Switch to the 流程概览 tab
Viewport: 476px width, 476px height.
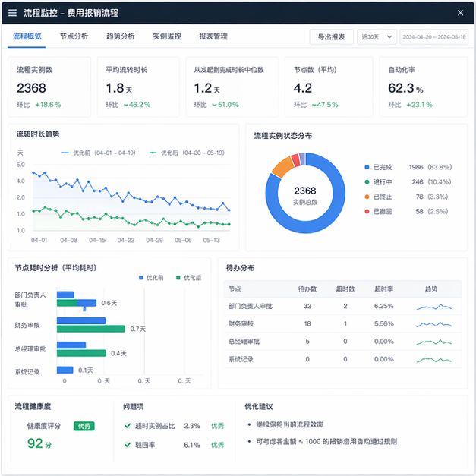click(x=27, y=36)
